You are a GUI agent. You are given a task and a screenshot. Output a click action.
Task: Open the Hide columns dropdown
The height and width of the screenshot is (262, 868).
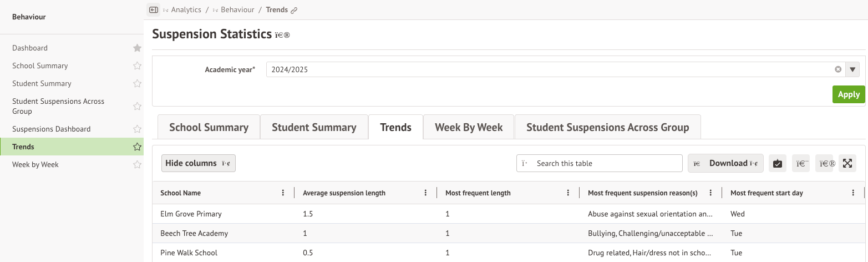pyautogui.click(x=199, y=163)
